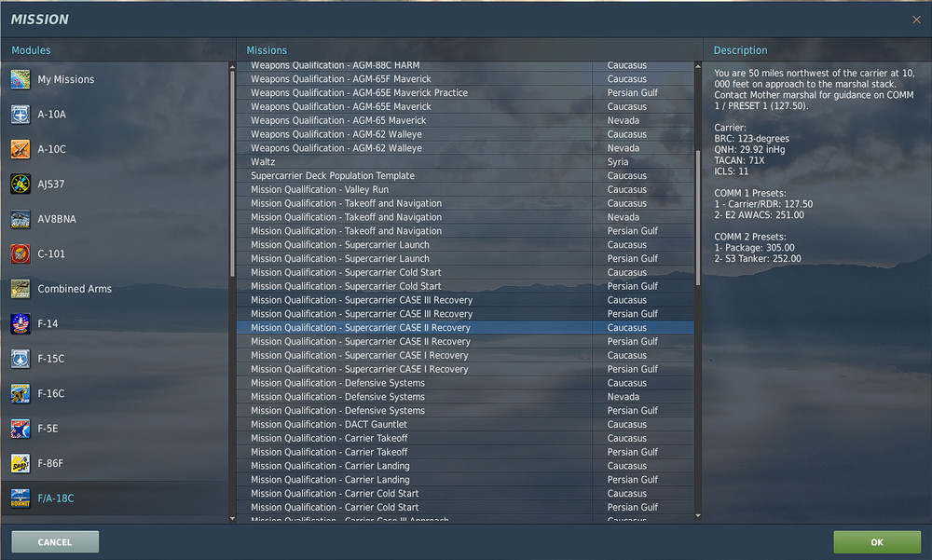The height and width of the screenshot is (560, 932).
Task: Select the F-14 module icon
Action: tap(21, 324)
